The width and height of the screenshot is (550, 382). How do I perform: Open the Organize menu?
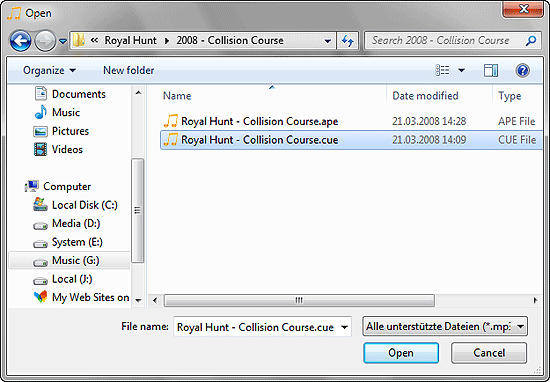click(x=49, y=71)
